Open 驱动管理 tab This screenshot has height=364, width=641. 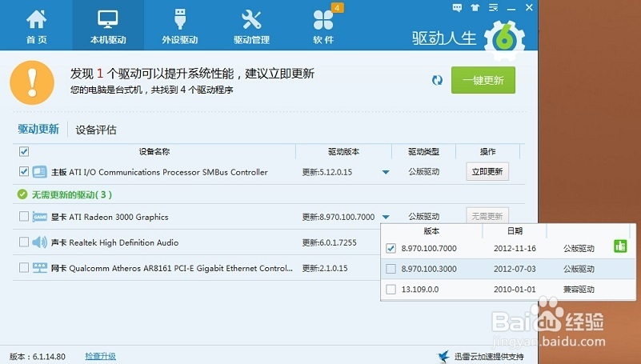tap(251, 26)
